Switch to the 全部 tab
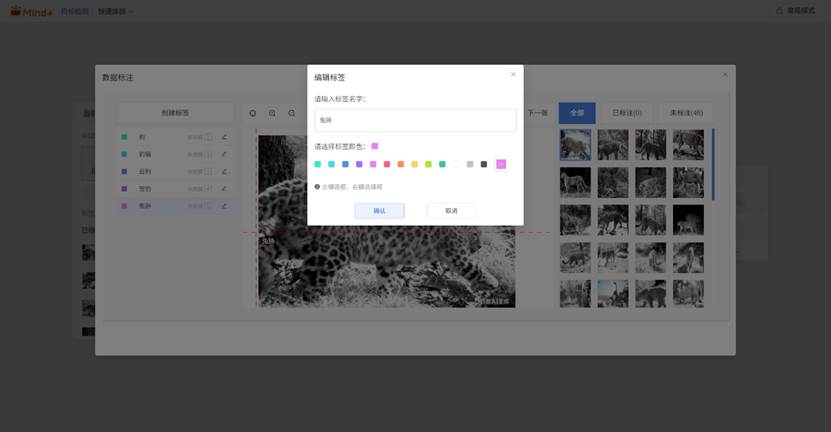Screen dimensions: 831x432 point(577,113)
